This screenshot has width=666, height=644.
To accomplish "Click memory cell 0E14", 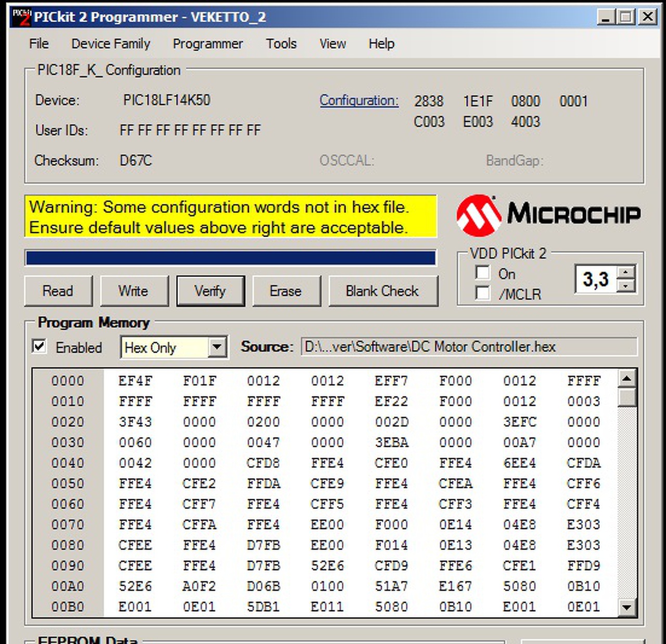I will pyautogui.click(x=455, y=525).
